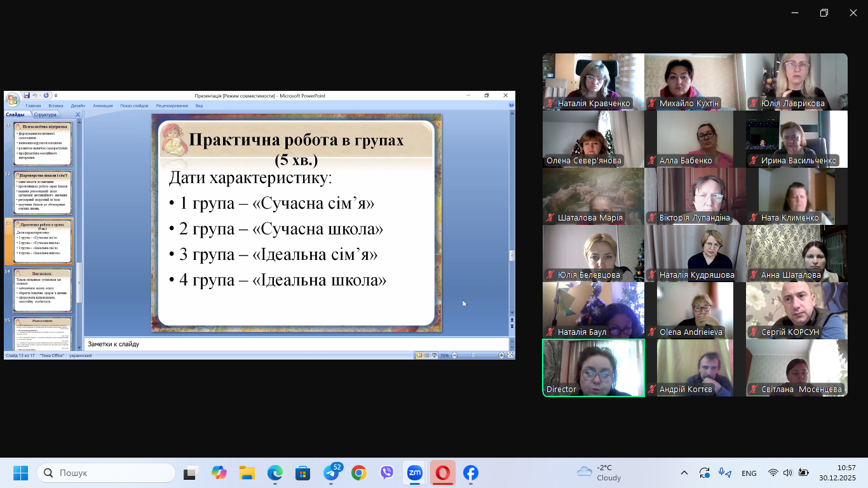Click the zoom out minus icon
Screen dimensions: 868x488
pyautogui.click(x=454, y=355)
